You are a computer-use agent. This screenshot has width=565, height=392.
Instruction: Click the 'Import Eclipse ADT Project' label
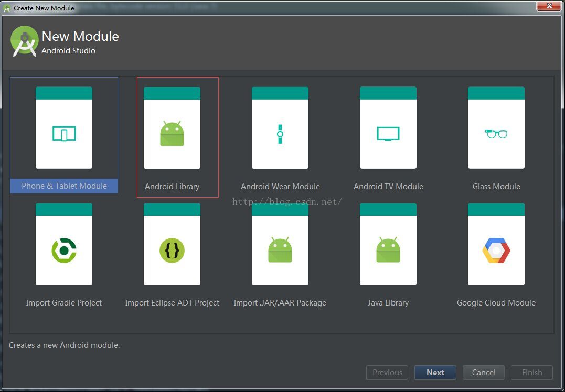click(172, 303)
